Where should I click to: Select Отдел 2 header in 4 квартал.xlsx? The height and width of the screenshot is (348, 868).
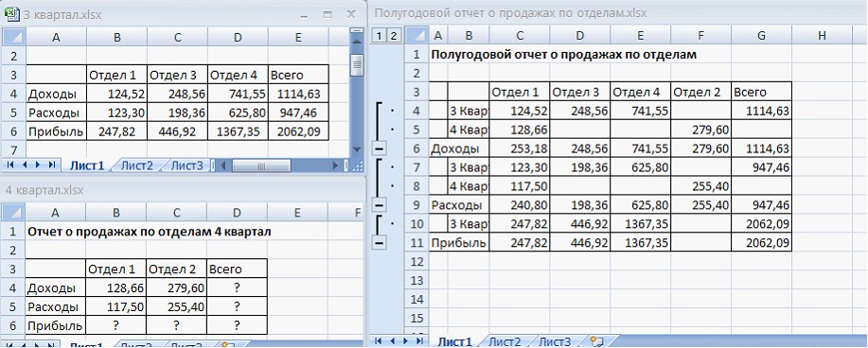pyautogui.click(x=177, y=269)
